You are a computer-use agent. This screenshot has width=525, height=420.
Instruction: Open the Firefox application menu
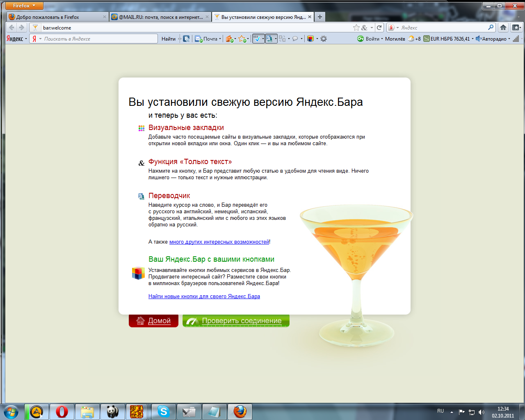coord(25,6)
